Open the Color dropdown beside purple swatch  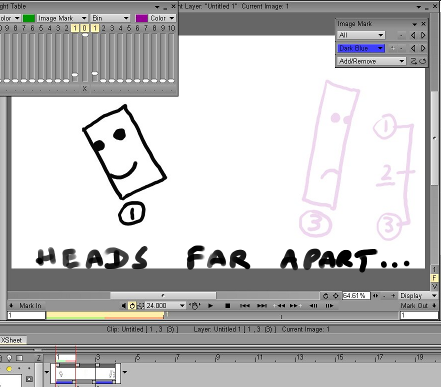coord(162,18)
